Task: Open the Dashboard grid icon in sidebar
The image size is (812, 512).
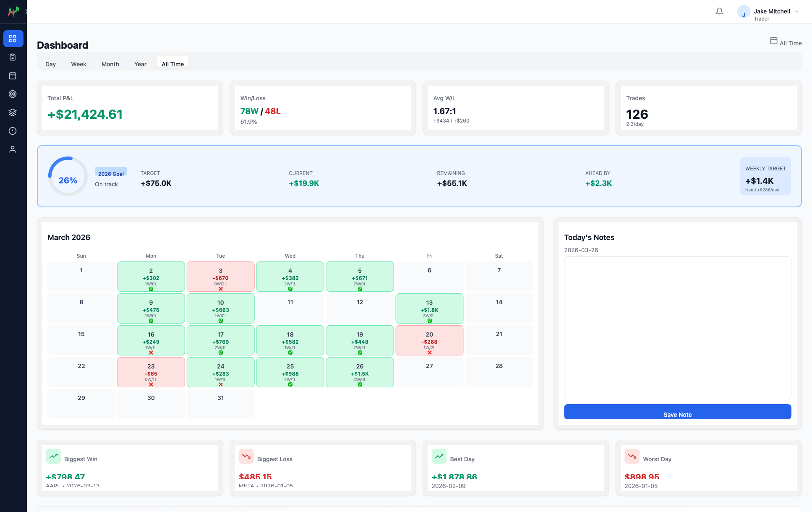Action: [x=13, y=38]
